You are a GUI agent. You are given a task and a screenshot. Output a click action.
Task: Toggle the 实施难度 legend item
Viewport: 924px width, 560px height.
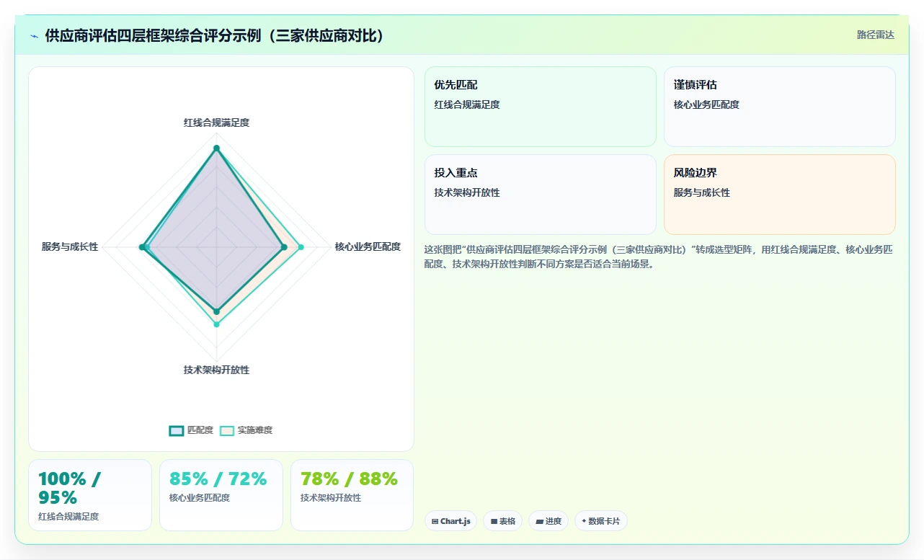pyautogui.click(x=246, y=430)
